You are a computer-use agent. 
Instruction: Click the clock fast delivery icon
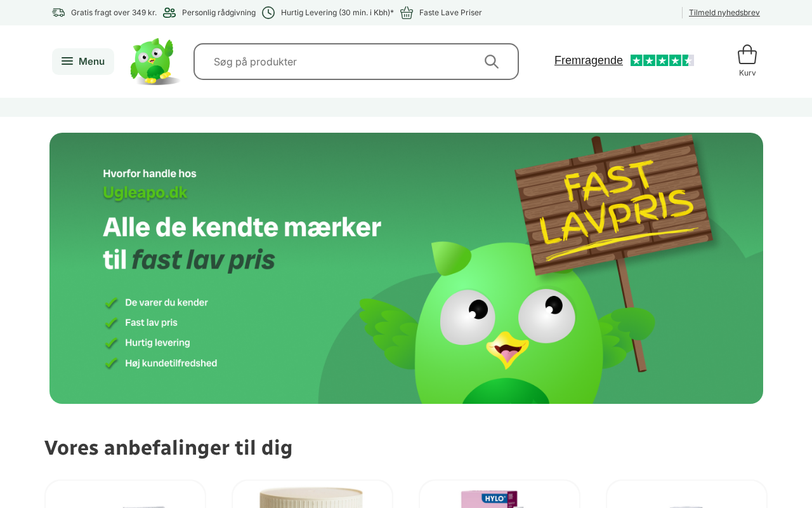point(268,13)
